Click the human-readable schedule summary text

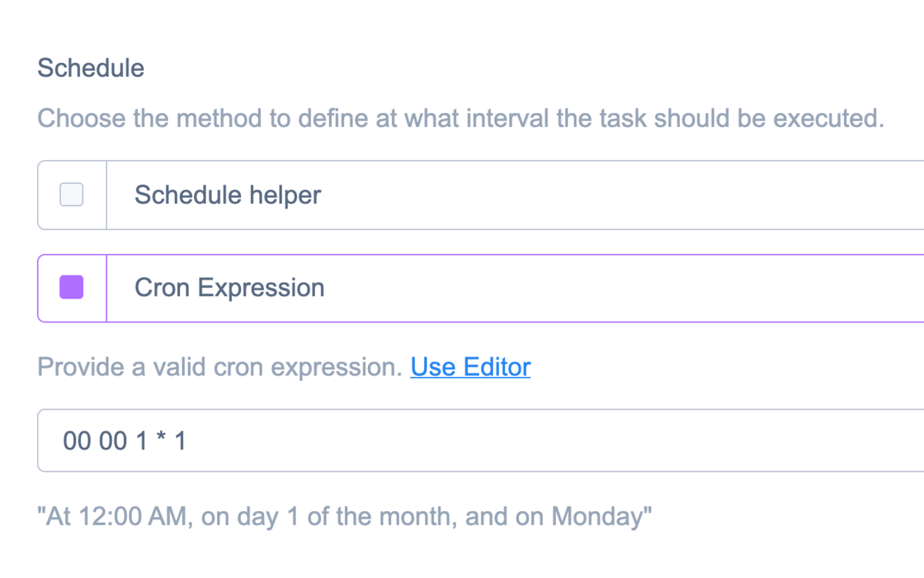click(345, 516)
